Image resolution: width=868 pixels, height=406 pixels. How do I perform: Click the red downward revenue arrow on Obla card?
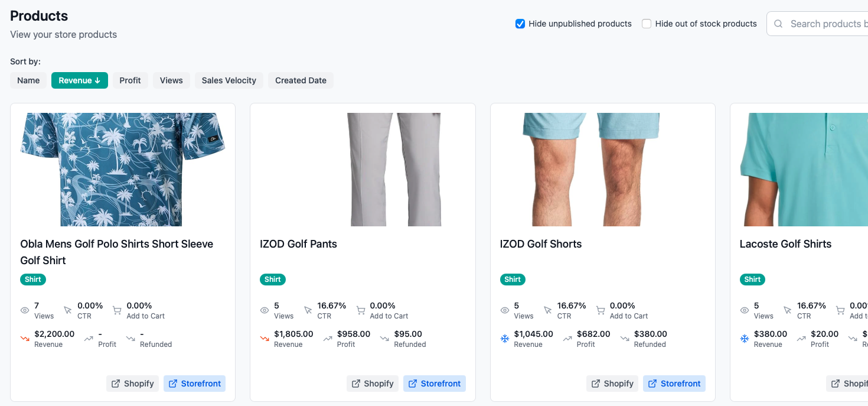[x=24, y=338]
